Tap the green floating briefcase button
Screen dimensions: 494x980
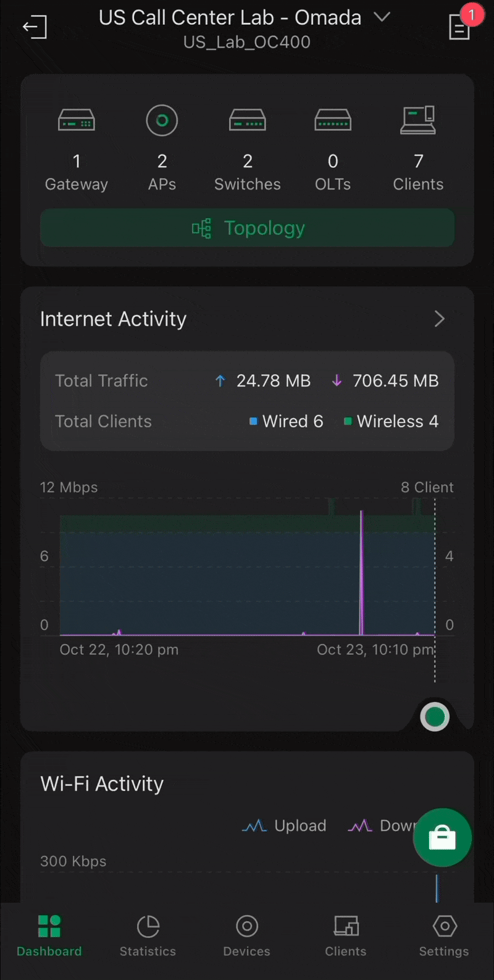click(442, 838)
